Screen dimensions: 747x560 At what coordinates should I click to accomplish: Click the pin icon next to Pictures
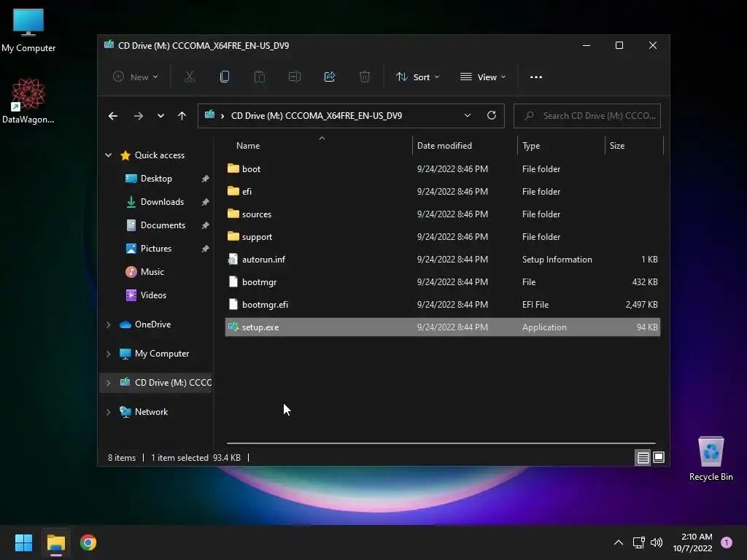coord(205,249)
